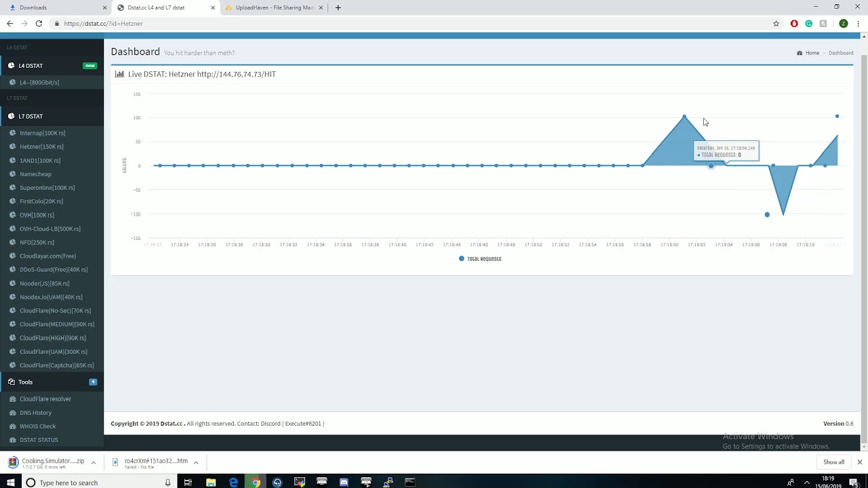Click Show all downloads button
Screen dimensions: 868x488
pos(833,462)
